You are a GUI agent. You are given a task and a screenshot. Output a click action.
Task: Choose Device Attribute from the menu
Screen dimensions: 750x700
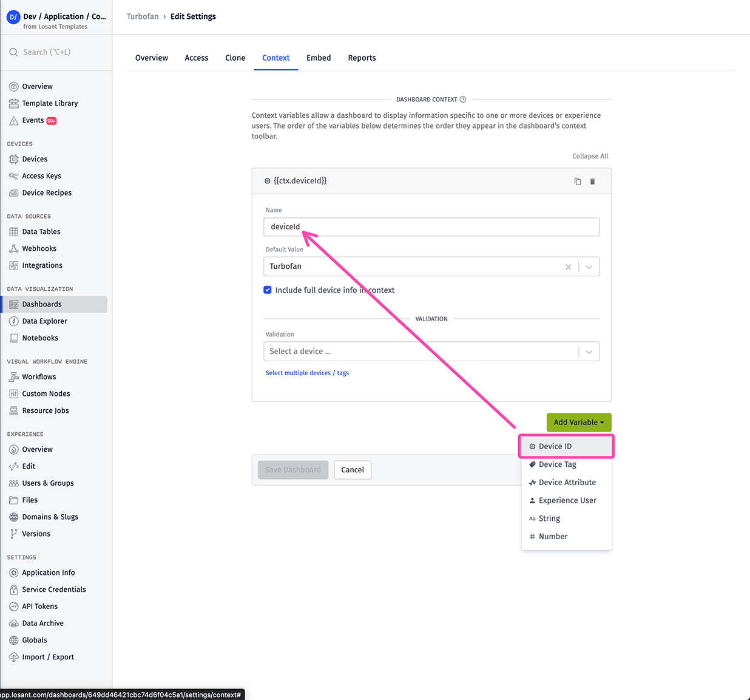tap(567, 483)
